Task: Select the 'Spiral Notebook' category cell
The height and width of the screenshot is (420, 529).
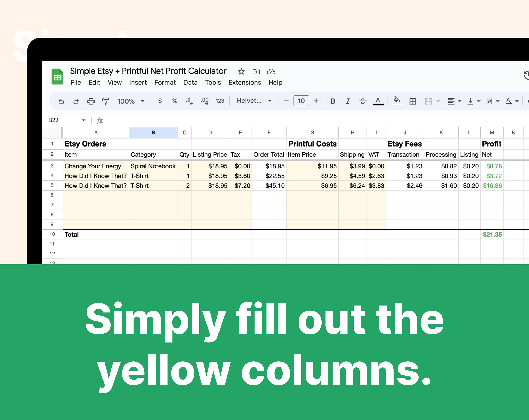Action: pyautogui.click(x=153, y=166)
